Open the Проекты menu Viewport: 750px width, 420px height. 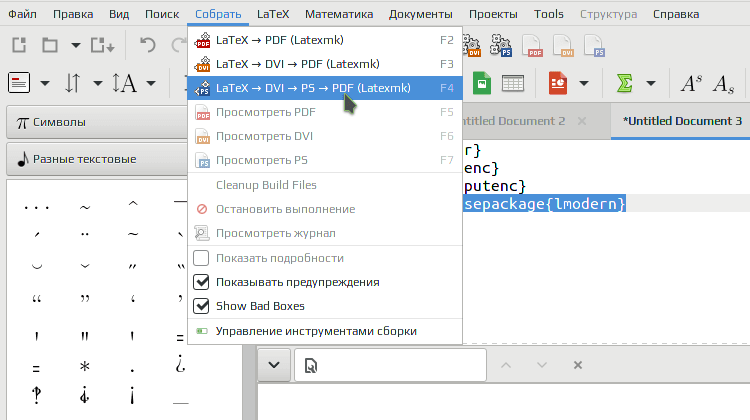pos(493,14)
